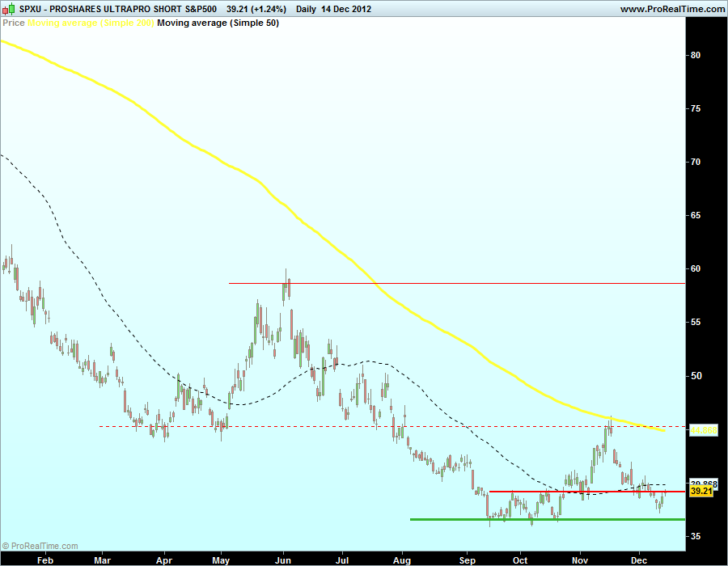Viewport: 728px width, 566px height.
Task: Click the 50 price axis label
Action: tap(696, 376)
